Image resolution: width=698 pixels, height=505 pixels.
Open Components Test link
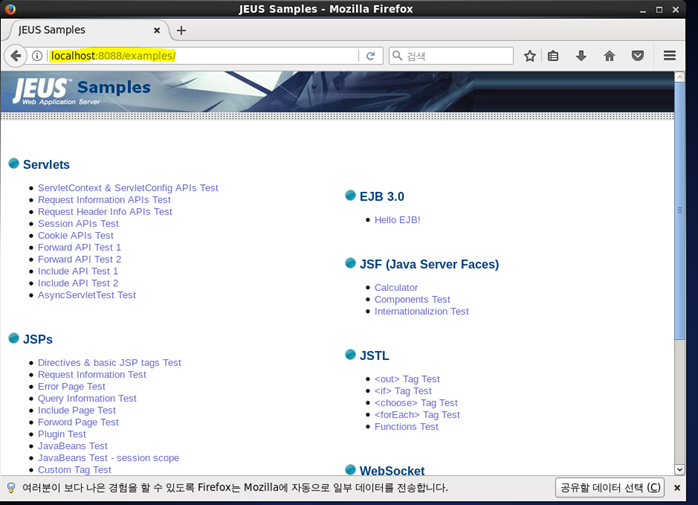point(412,300)
